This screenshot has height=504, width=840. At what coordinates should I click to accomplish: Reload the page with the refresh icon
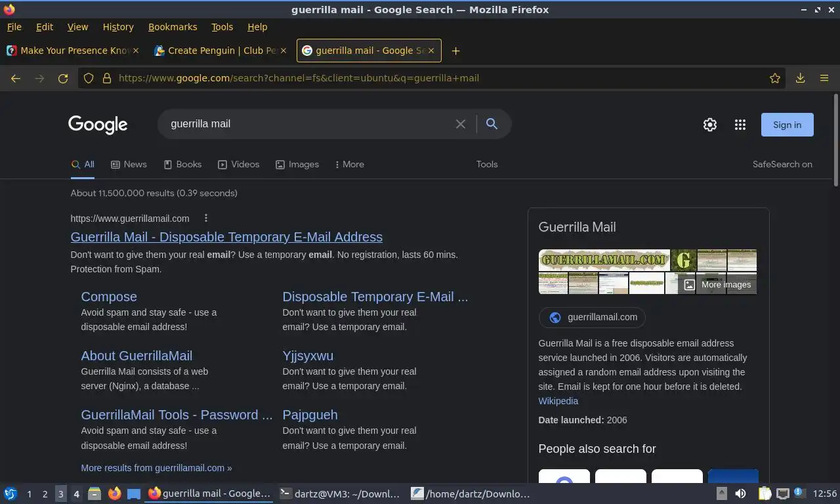coord(63,78)
